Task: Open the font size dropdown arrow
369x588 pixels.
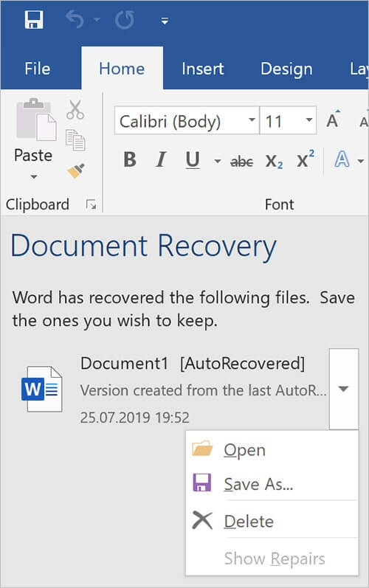Action: [309, 120]
